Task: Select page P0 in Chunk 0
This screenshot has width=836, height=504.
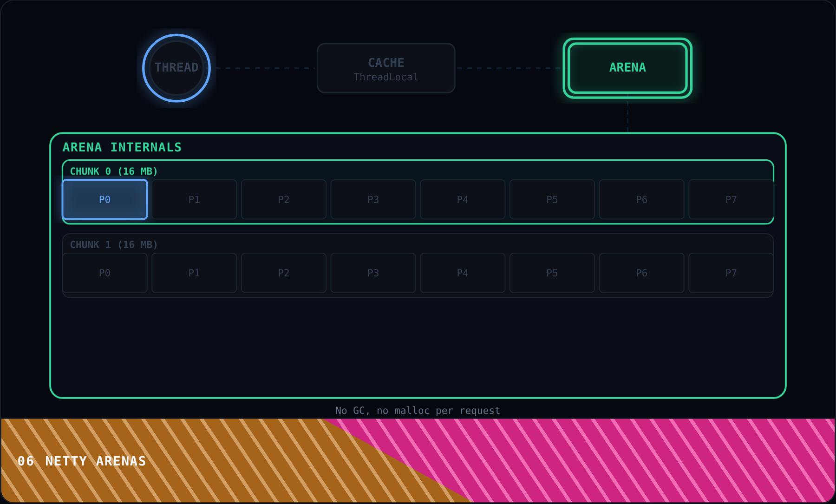Action: 105,199
